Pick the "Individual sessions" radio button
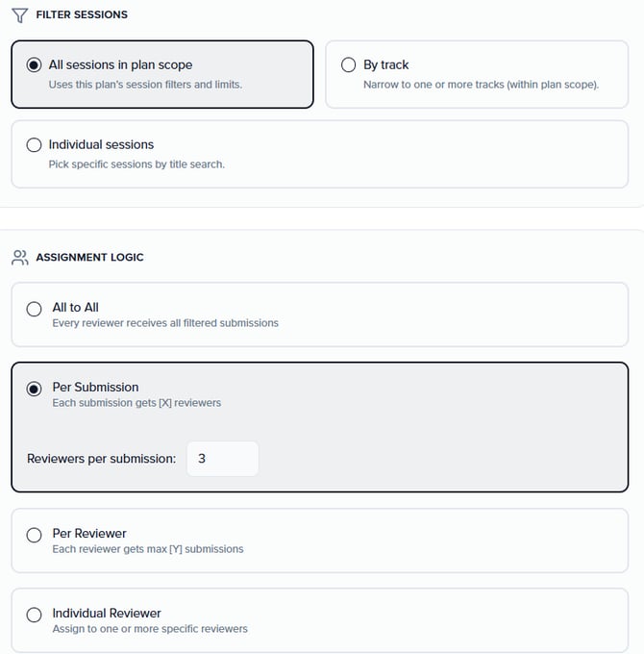The image size is (644, 654). tap(35, 145)
